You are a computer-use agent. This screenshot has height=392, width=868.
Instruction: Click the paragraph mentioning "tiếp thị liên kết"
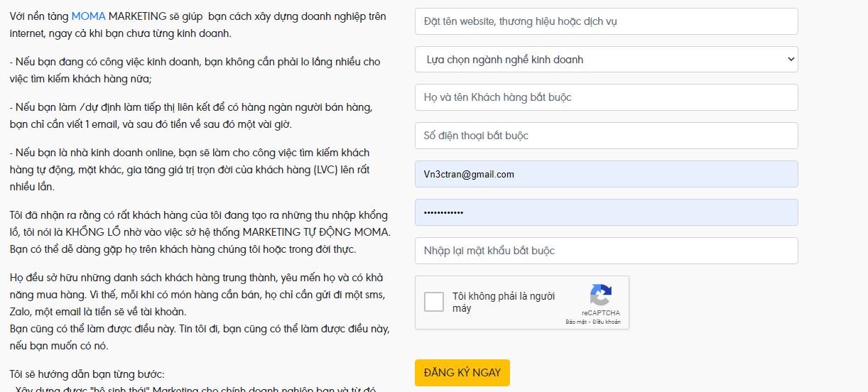click(x=190, y=116)
